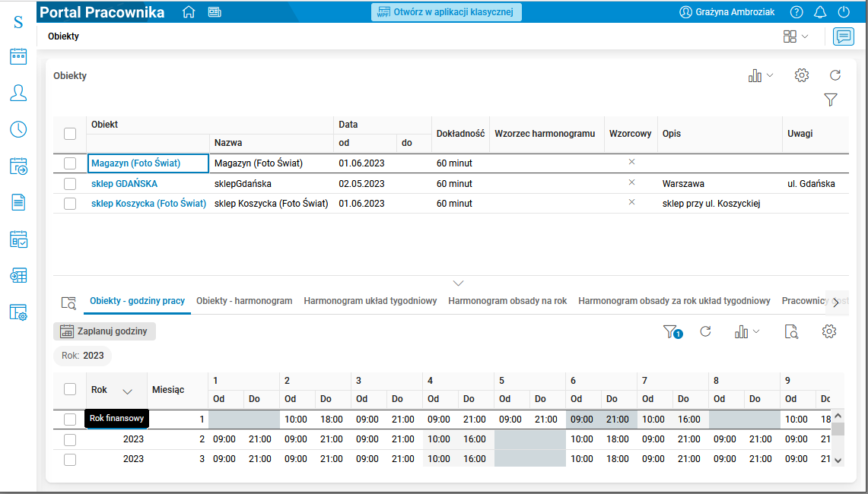Open the table settings sidebar icon

point(18,312)
